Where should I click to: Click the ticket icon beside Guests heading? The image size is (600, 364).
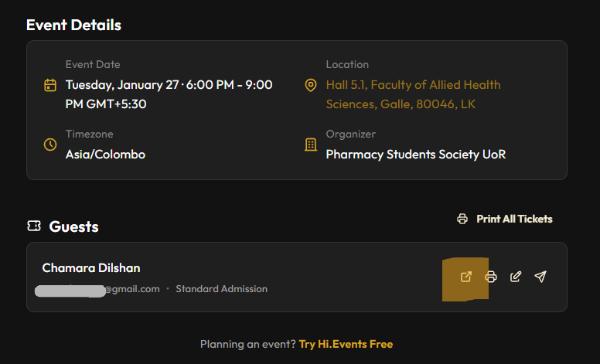(x=34, y=226)
